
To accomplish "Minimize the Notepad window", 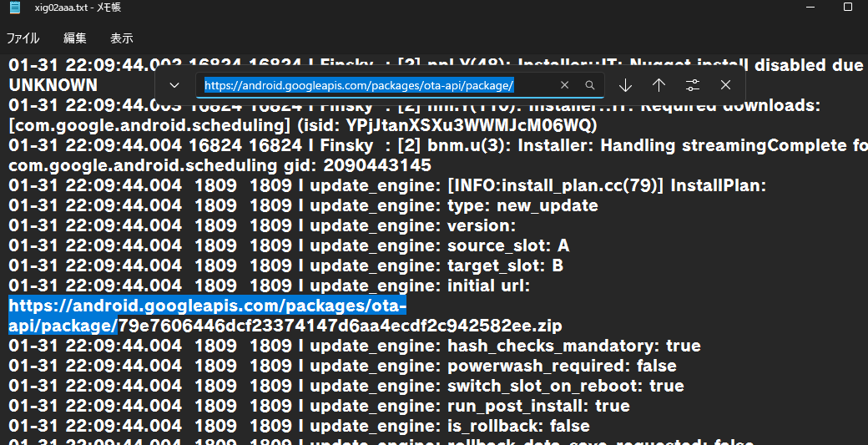I will tap(810, 8).
